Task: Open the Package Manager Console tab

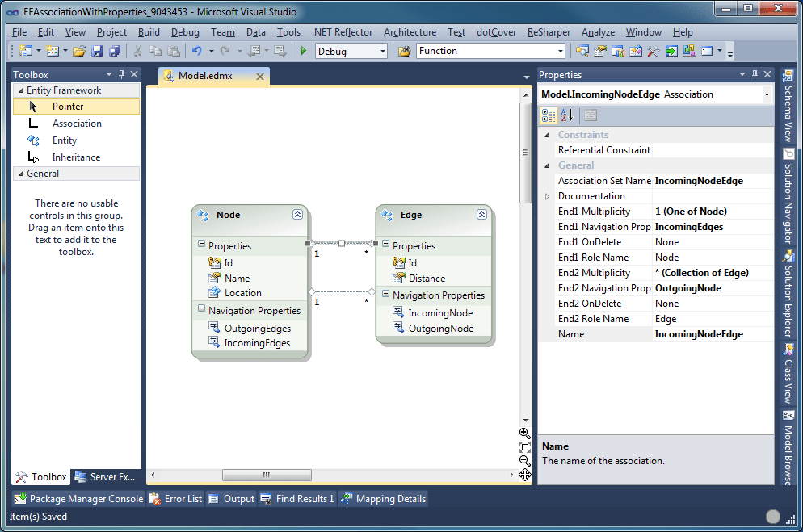Action: pos(79,499)
